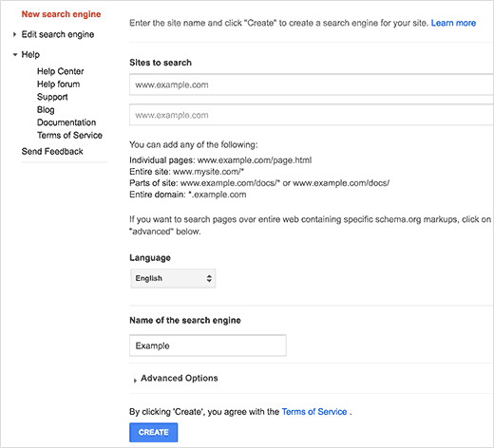Select the Entire site example line
Image resolution: width=494 pixels, height=448 pixels.
186,172
